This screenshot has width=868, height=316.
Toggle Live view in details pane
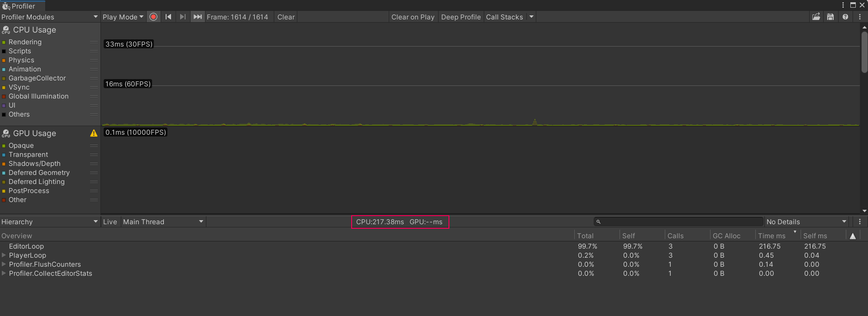point(110,222)
